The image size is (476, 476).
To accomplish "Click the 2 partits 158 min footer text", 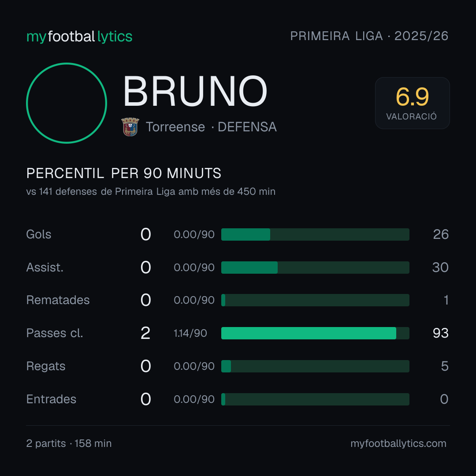I will pos(69,443).
